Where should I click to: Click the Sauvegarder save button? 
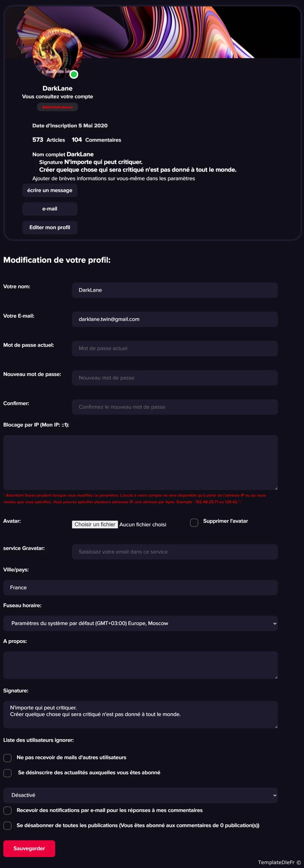point(29,848)
